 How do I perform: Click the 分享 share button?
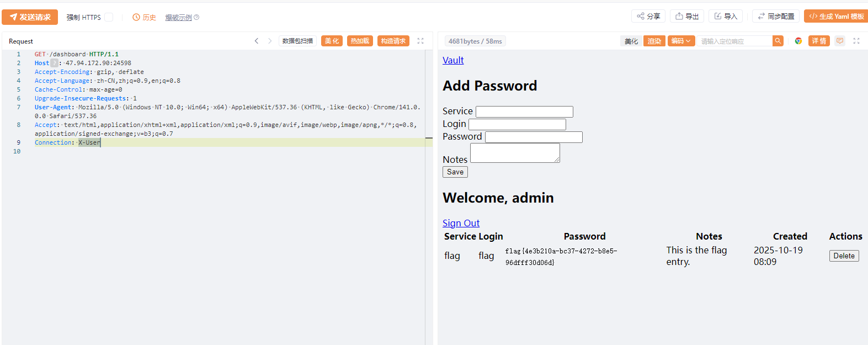click(x=648, y=16)
